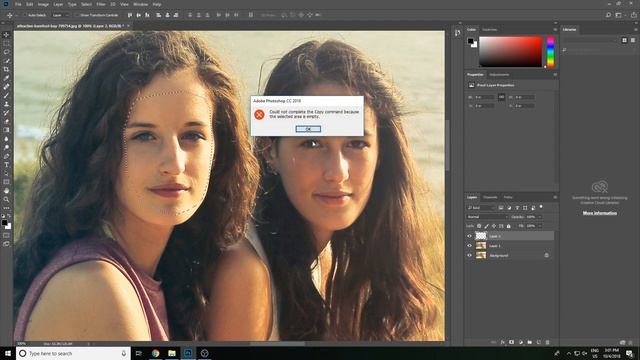This screenshot has height=360, width=640.
Task: Open the Properties panel flyout menu
Action: click(x=555, y=75)
